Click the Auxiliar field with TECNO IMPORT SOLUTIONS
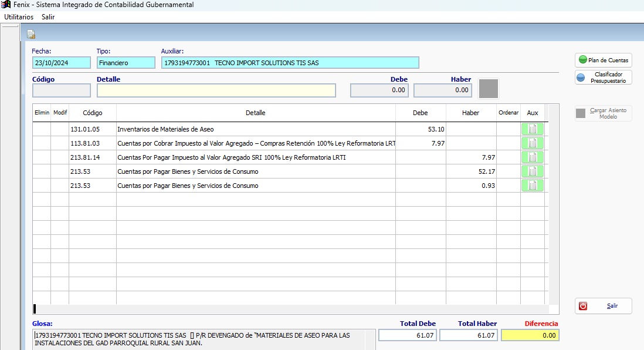 (290, 63)
